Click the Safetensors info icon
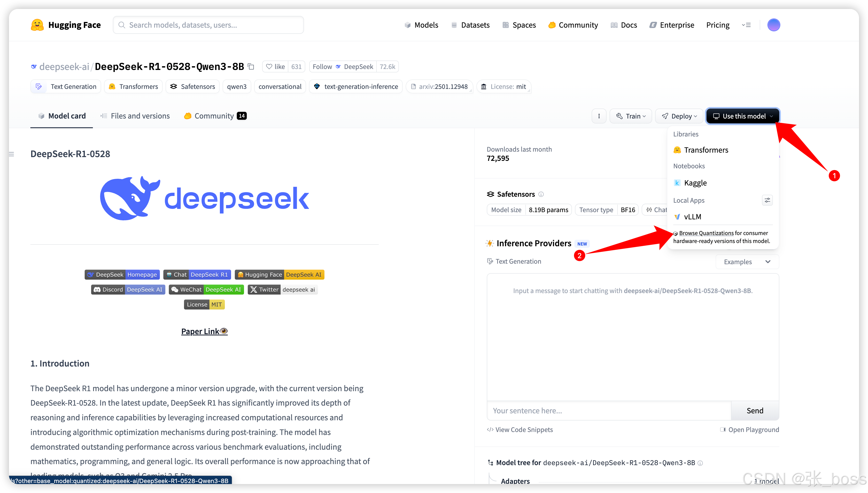The width and height of the screenshot is (868, 493). [x=541, y=194]
